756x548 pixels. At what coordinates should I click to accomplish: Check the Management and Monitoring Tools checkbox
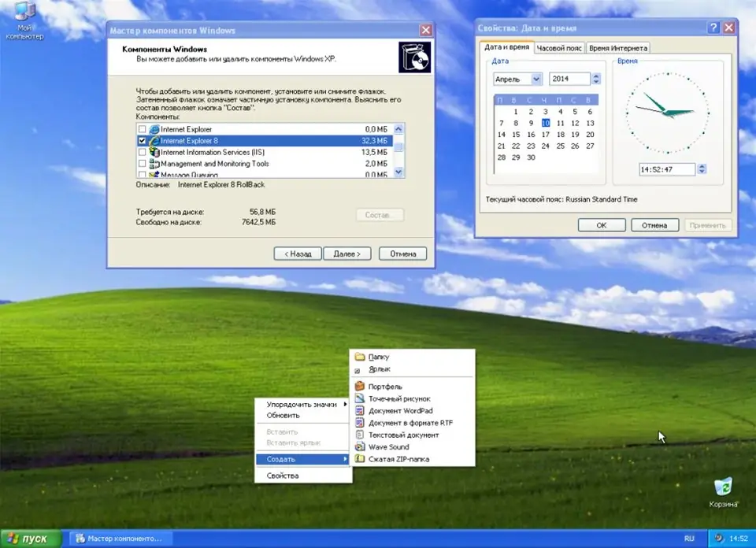pyautogui.click(x=142, y=164)
